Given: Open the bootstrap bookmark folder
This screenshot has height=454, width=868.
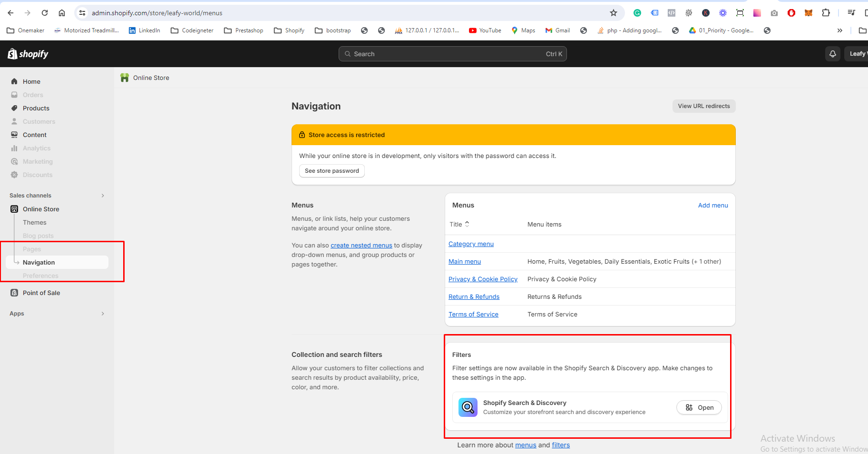Looking at the screenshot, I should tap(333, 30).
